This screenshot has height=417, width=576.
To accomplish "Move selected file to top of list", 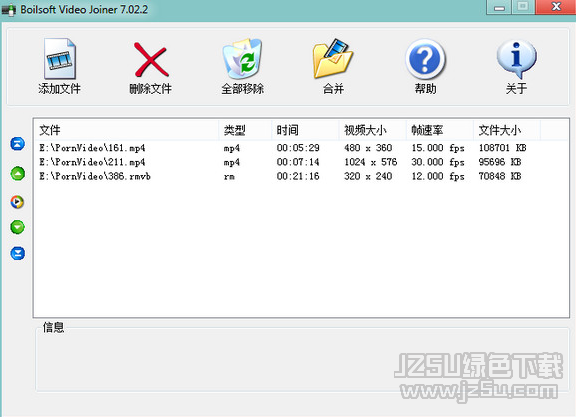I will click(17, 144).
